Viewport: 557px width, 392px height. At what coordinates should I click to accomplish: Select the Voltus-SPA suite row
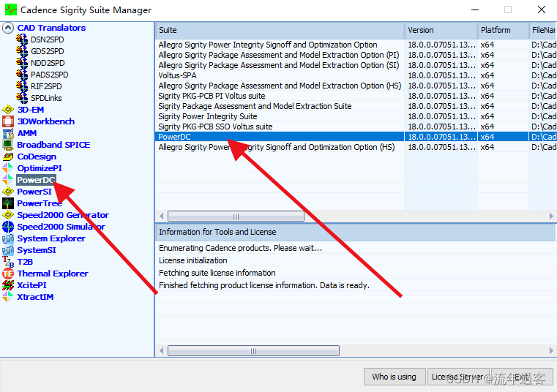coord(280,75)
